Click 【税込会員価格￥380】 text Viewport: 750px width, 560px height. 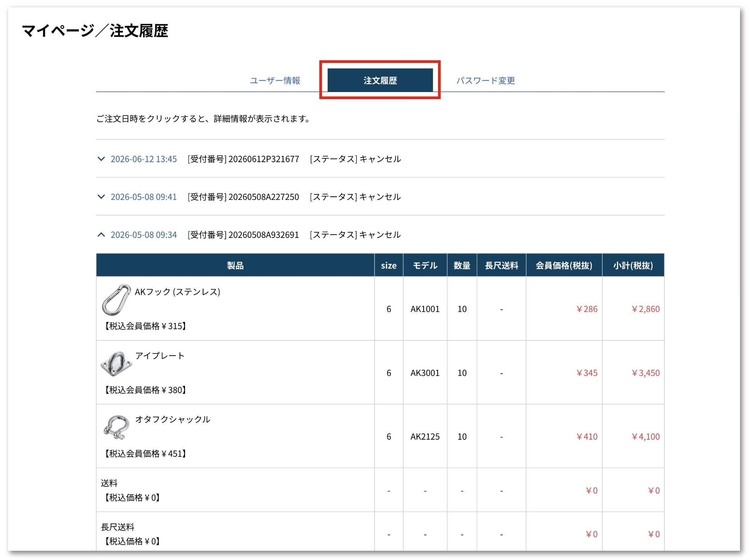(x=145, y=390)
